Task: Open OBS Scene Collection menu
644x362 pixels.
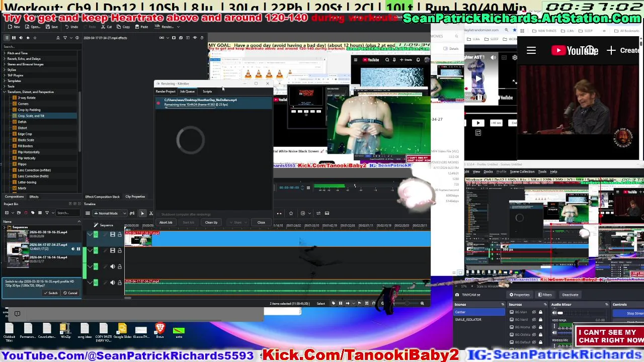Action: point(522,172)
